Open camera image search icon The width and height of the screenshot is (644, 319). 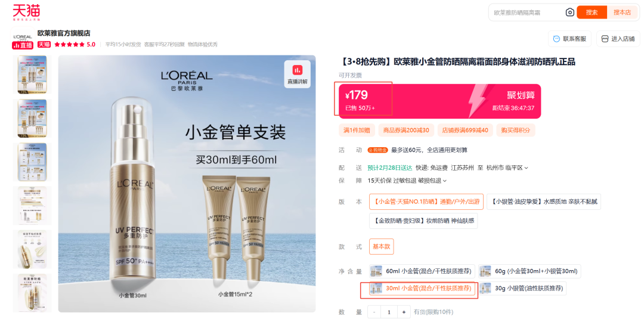pos(569,13)
